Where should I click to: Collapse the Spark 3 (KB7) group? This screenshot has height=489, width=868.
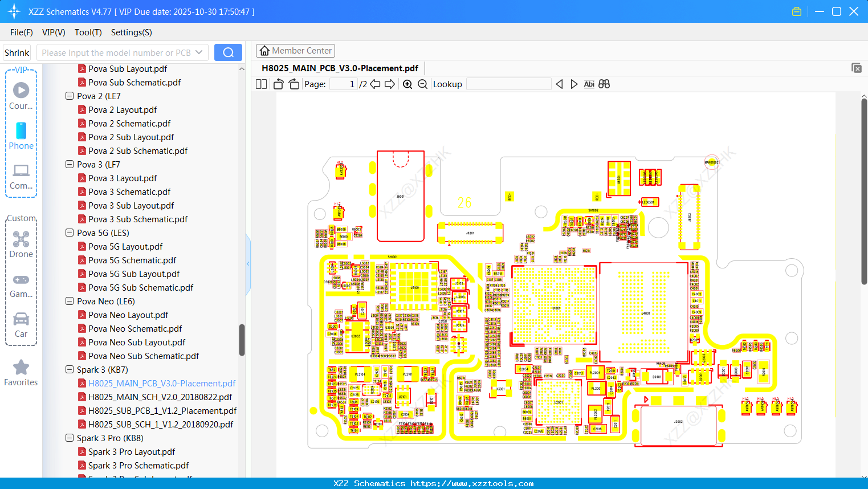pos(69,369)
